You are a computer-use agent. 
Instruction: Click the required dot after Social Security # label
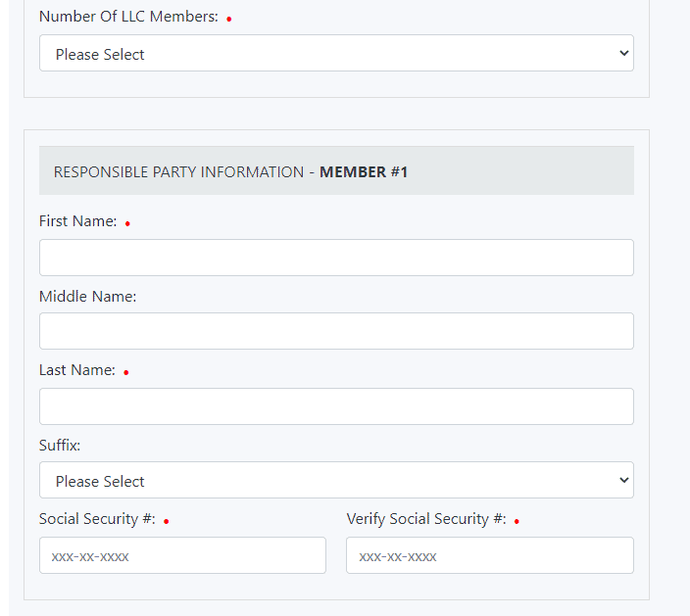coord(167,522)
